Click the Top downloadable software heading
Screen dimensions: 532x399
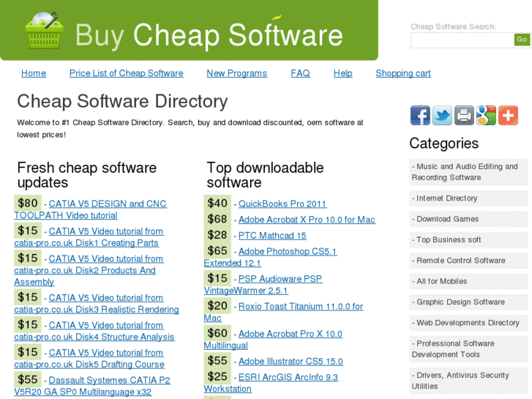(265, 175)
